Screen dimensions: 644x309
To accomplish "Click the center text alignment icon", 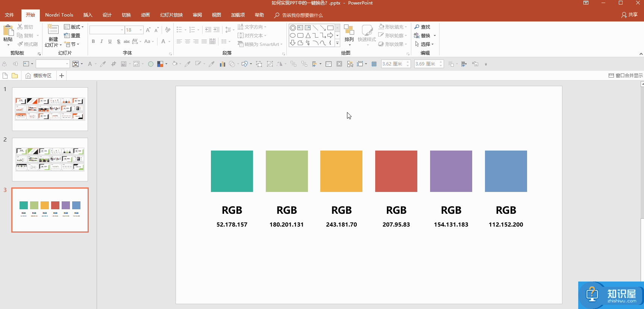I will point(188,41).
